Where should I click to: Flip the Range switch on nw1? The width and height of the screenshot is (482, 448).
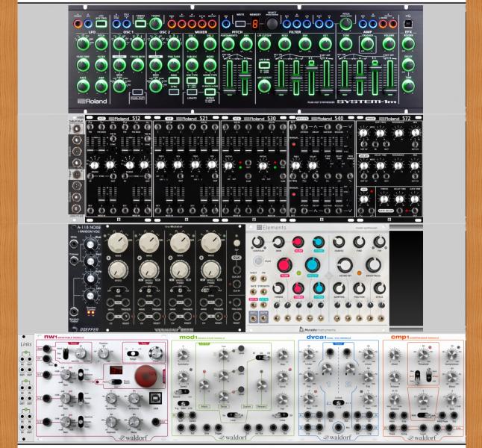(133, 354)
